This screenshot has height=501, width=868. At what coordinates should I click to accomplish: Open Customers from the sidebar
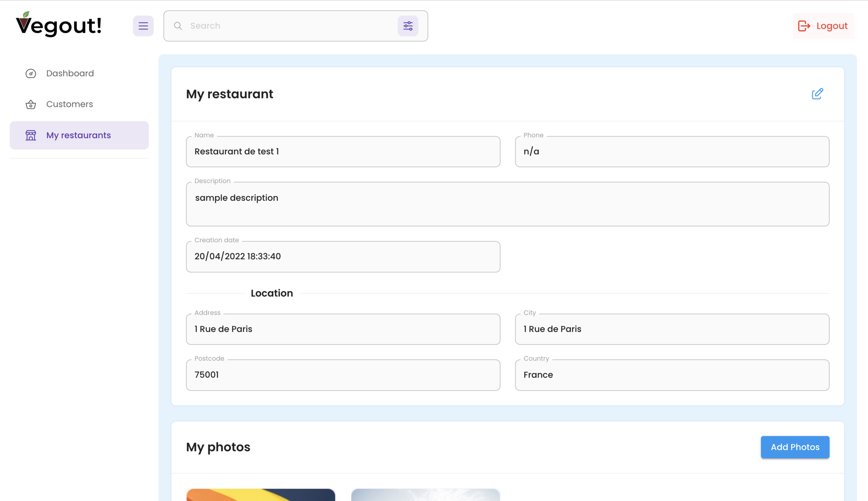[69, 104]
